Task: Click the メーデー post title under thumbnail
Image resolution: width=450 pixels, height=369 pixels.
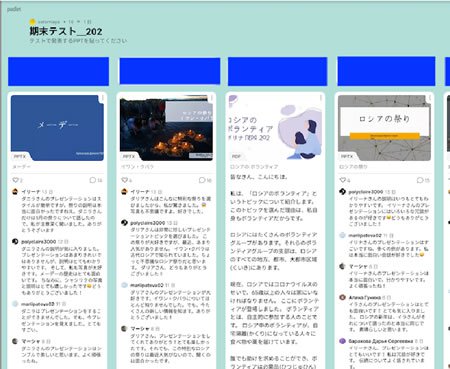Action: [x=22, y=166]
